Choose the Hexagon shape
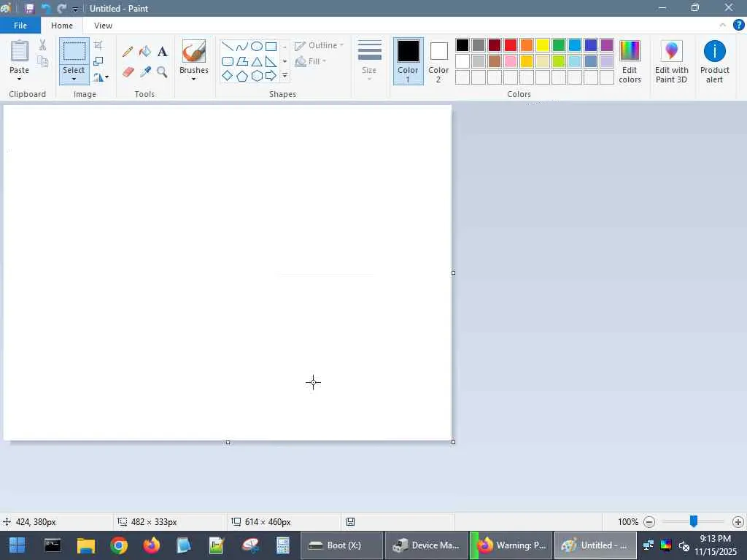The height and width of the screenshot is (560, 747). tap(256, 76)
